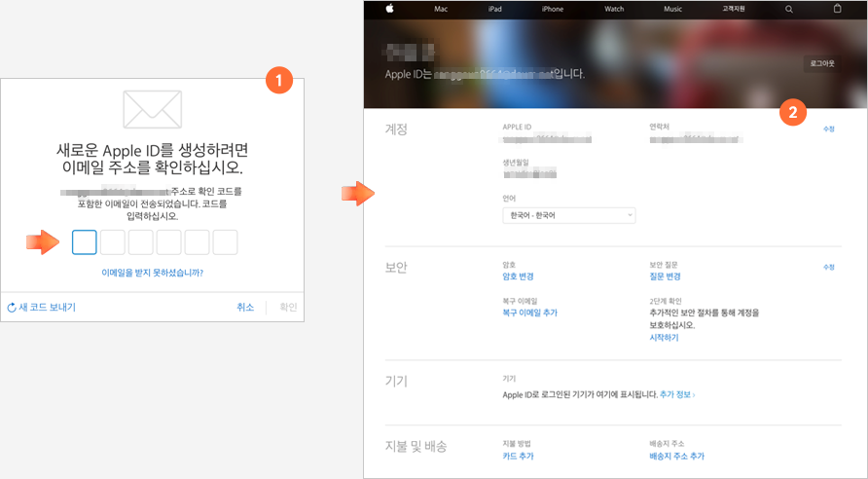
Task: Click the sixth verification code box
Action: click(226, 242)
